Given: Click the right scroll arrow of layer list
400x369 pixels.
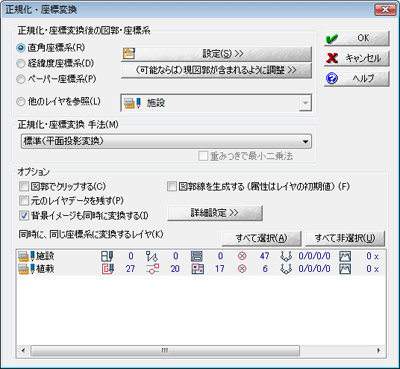Looking at the screenshot, I should click(x=379, y=350).
